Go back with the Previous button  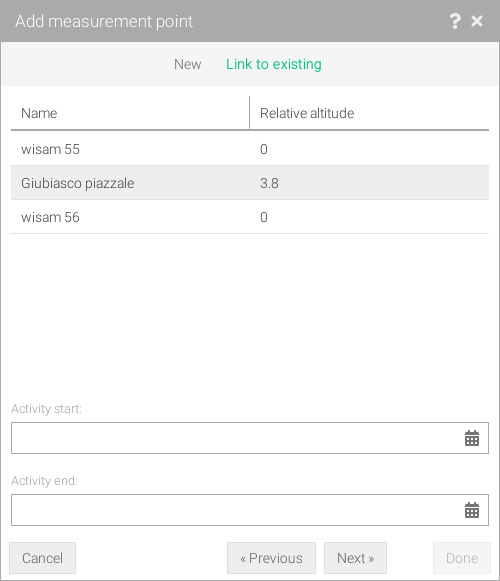[x=271, y=558]
